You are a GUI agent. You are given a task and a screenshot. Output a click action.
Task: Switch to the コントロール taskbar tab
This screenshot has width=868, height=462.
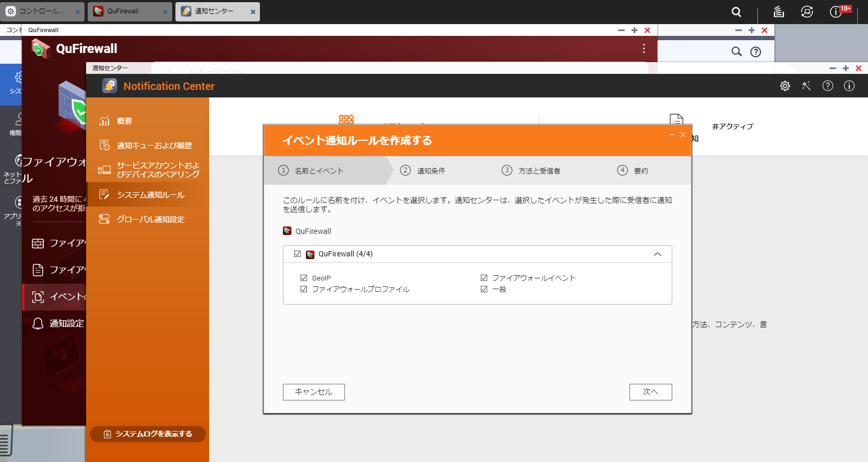pyautogui.click(x=42, y=11)
